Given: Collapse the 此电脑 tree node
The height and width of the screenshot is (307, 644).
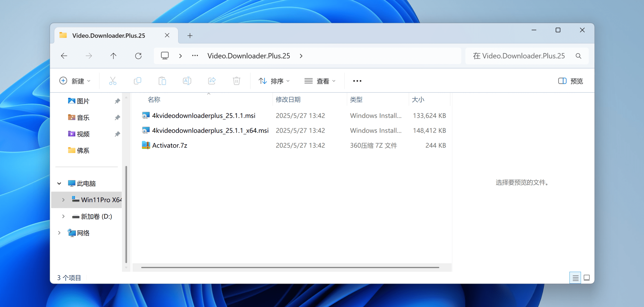Looking at the screenshot, I should 59,183.
